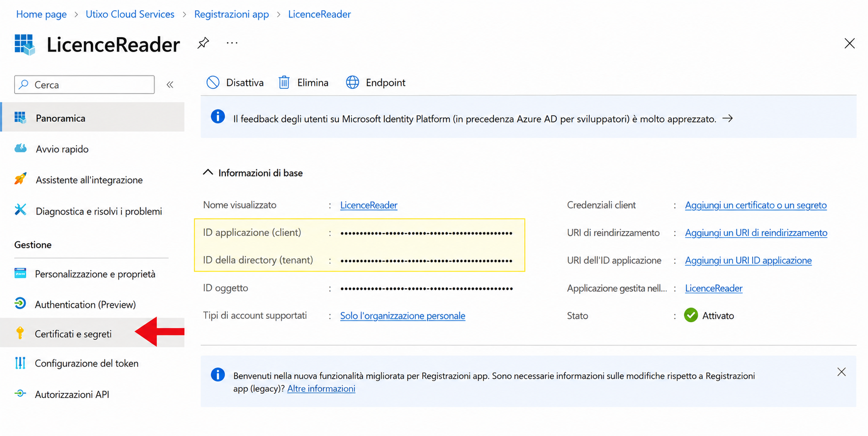Viewport: 868px width, 436px height.
Task: Open the LicenceReader display name link
Action: 369,205
